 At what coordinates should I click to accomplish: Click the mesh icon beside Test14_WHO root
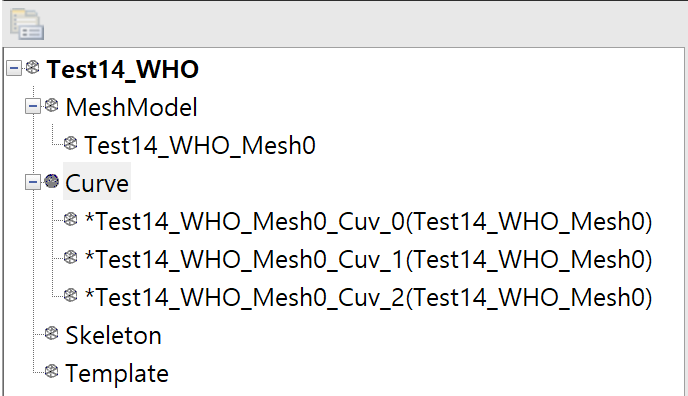tap(32, 68)
